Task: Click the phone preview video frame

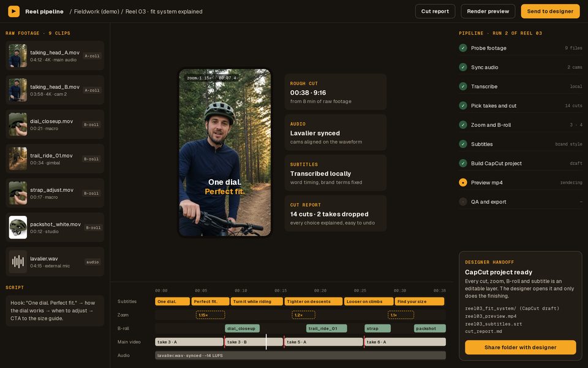Action: tap(225, 153)
